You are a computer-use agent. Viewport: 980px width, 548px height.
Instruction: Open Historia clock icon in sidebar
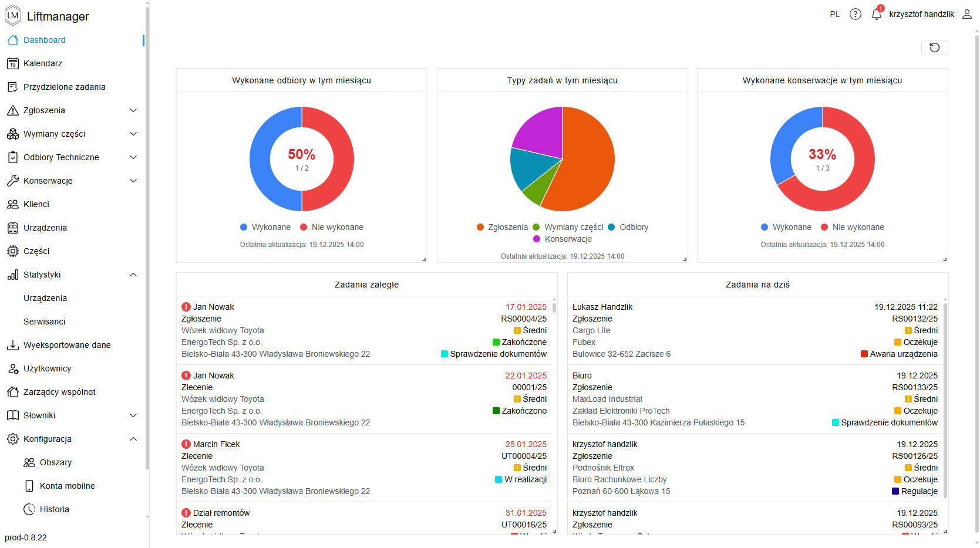[29, 509]
